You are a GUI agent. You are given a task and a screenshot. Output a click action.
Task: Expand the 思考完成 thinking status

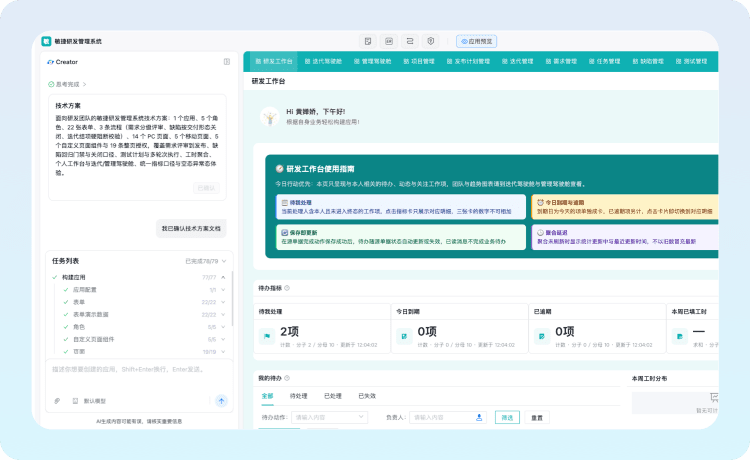point(67,84)
